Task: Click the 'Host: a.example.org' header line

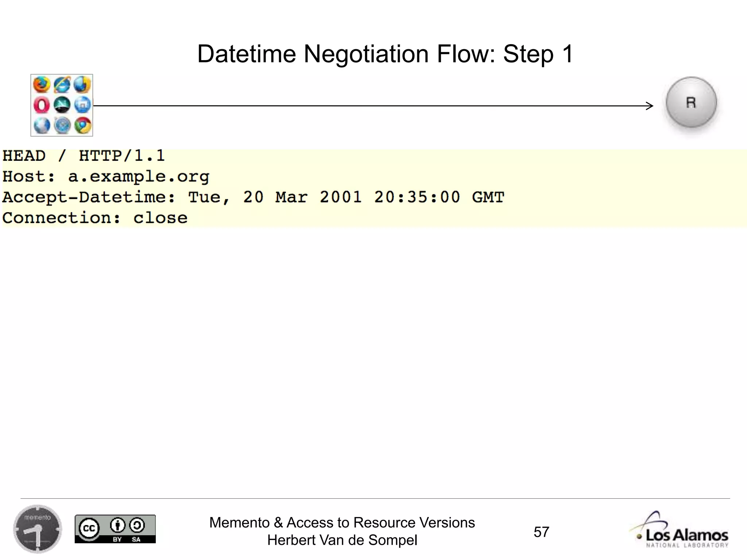Action: (x=106, y=177)
